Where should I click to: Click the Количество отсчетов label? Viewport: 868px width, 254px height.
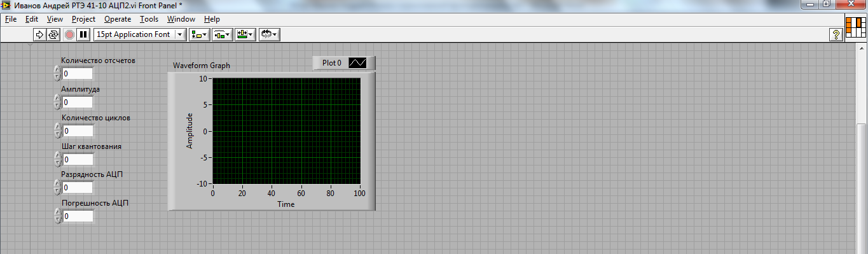click(x=98, y=60)
